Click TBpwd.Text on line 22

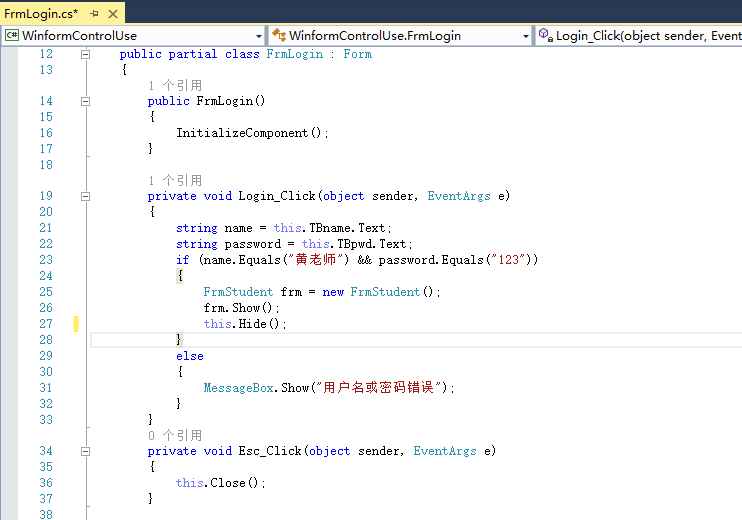371,244
